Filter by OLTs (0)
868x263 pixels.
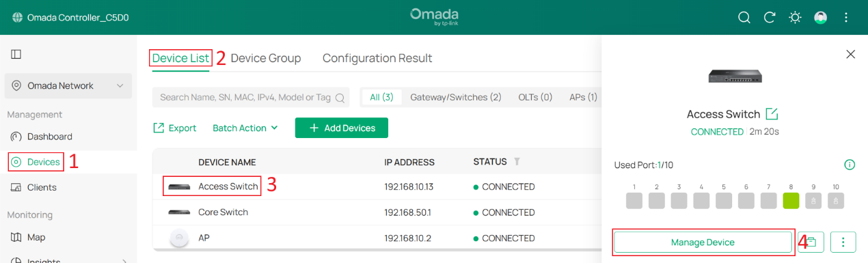(x=535, y=97)
